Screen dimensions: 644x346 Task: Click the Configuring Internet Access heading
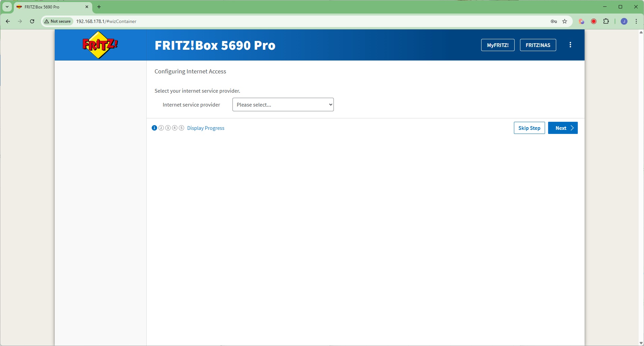click(190, 72)
